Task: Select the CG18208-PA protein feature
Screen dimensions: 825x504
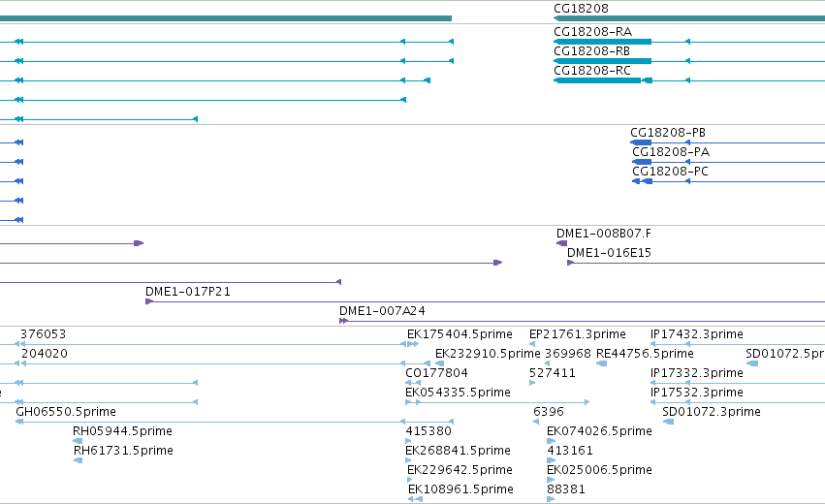Action: tap(642, 162)
